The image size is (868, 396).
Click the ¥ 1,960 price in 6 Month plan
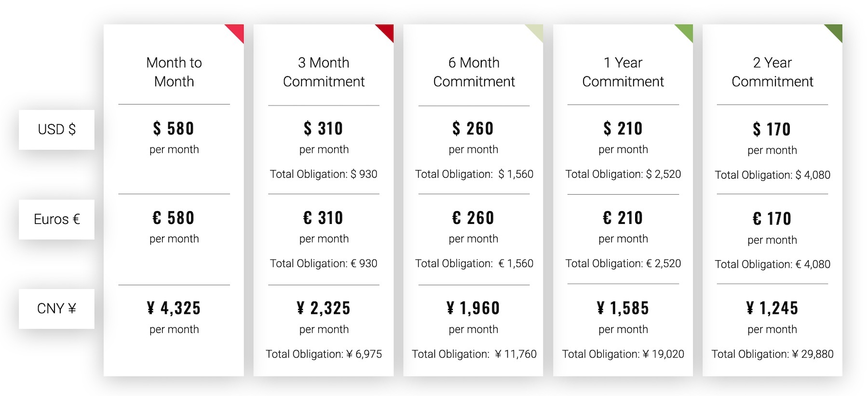[x=474, y=308]
